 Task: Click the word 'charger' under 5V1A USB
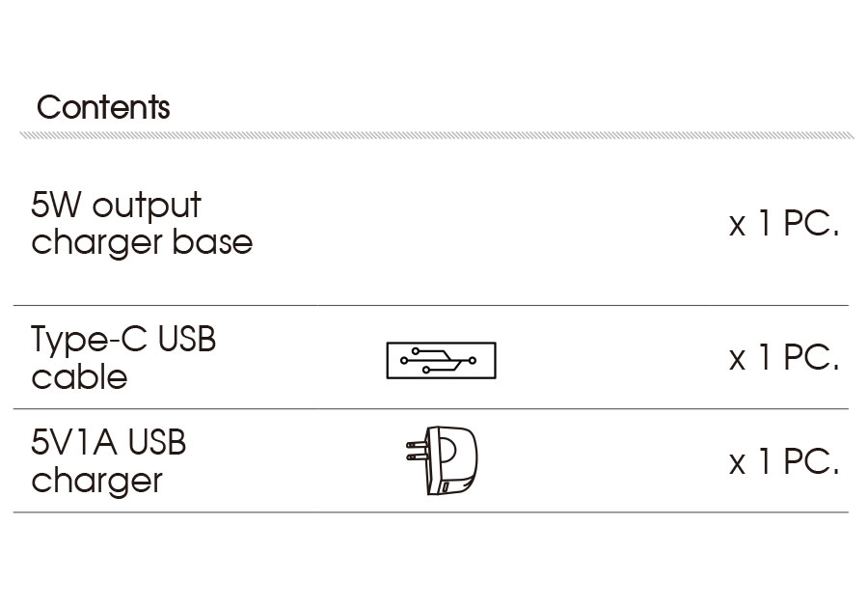tap(96, 481)
